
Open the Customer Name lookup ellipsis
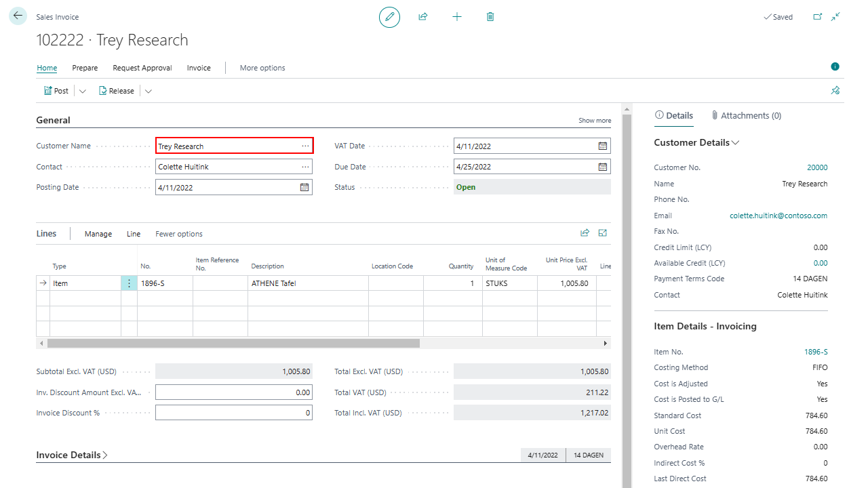pos(305,146)
